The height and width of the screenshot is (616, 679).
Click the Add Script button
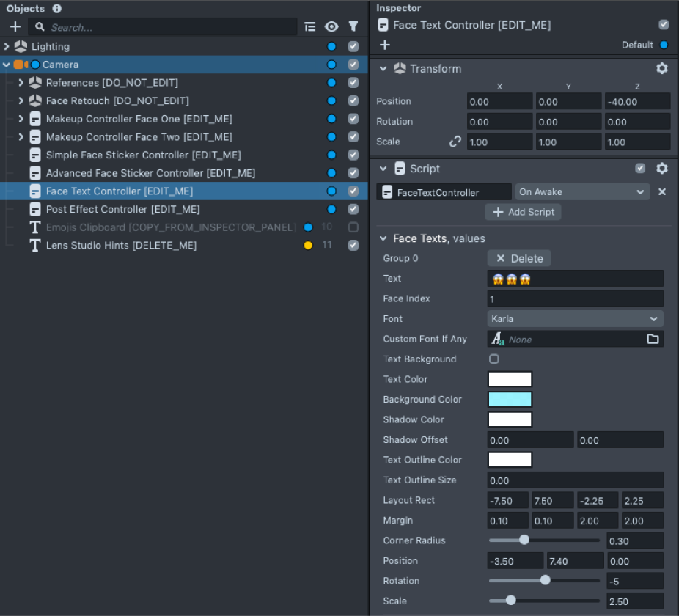pyautogui.click(x=523, y=212)
